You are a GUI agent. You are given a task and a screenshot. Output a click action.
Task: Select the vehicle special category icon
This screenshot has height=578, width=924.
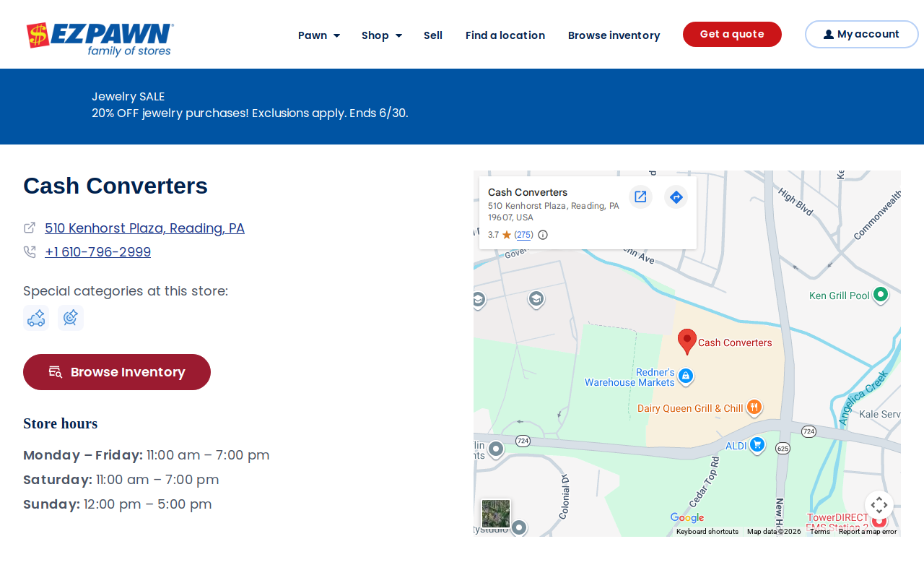point(36,318)
